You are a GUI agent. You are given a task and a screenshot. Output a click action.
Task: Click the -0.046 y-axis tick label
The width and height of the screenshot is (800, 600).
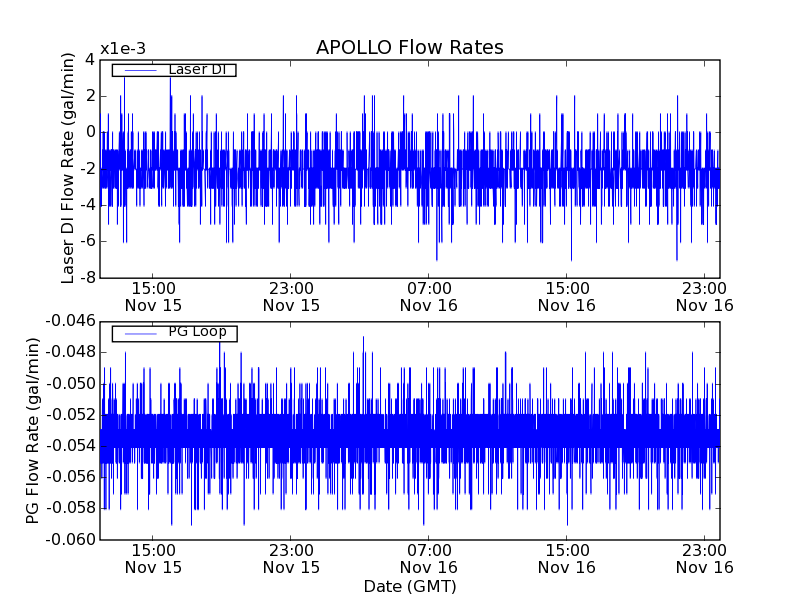pyautogui.click(x=70, y=321)
